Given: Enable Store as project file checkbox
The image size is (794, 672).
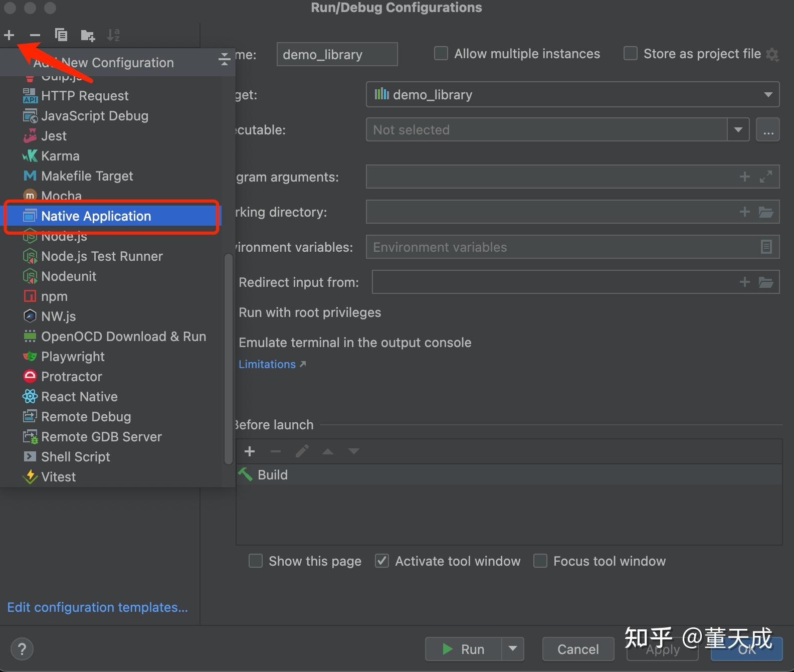Looking at the screenshot, I should point(630,53).
